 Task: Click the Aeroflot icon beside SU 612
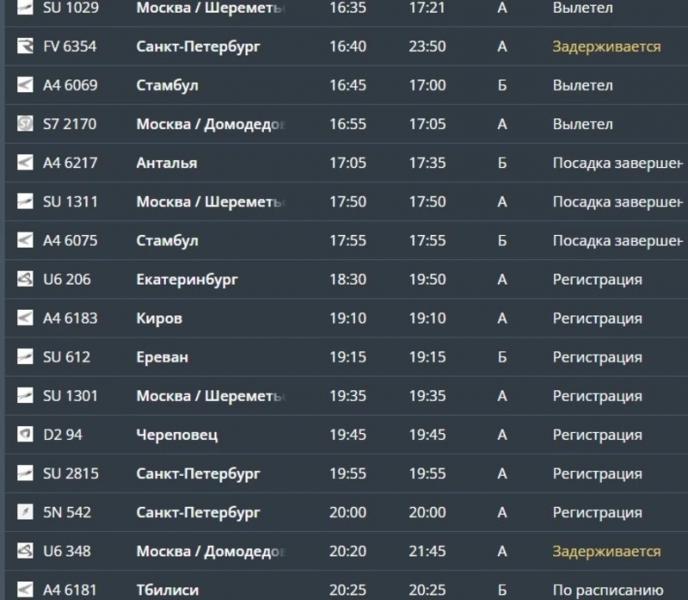point(25,357)
